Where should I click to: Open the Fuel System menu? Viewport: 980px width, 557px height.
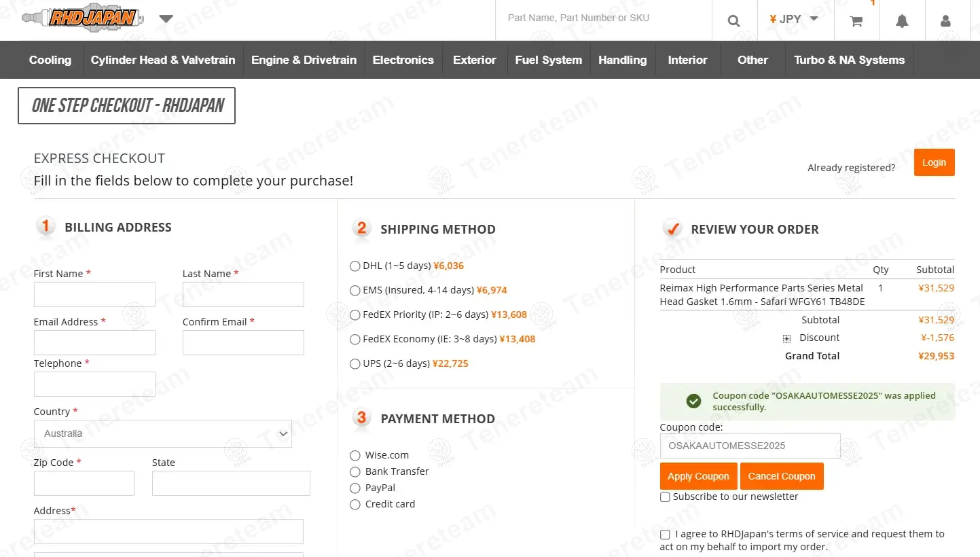(549, 60)
